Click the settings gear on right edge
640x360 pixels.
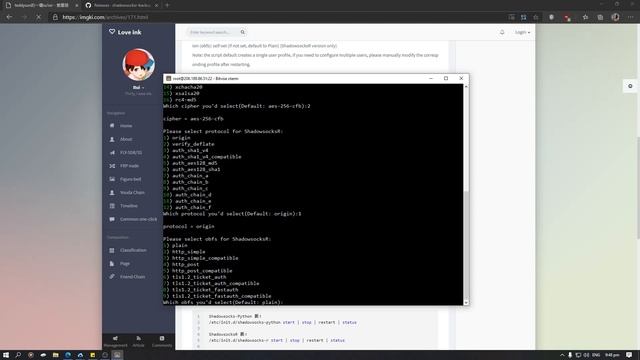[630, 86]
